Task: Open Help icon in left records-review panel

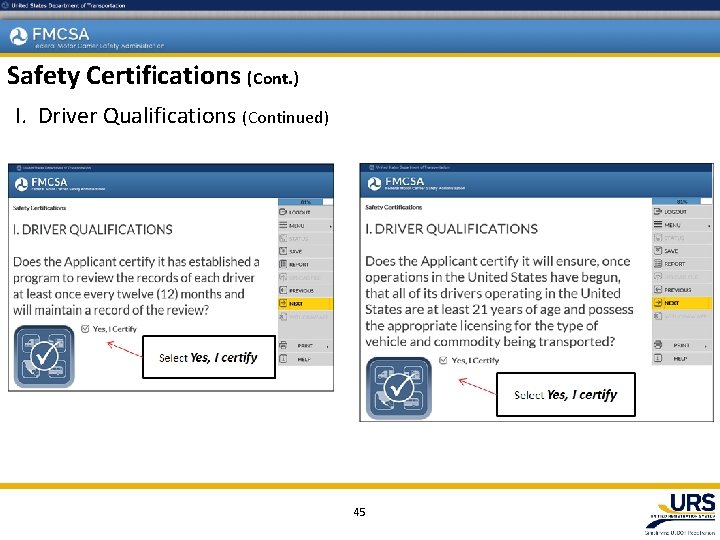Action: tap(283, 359)
